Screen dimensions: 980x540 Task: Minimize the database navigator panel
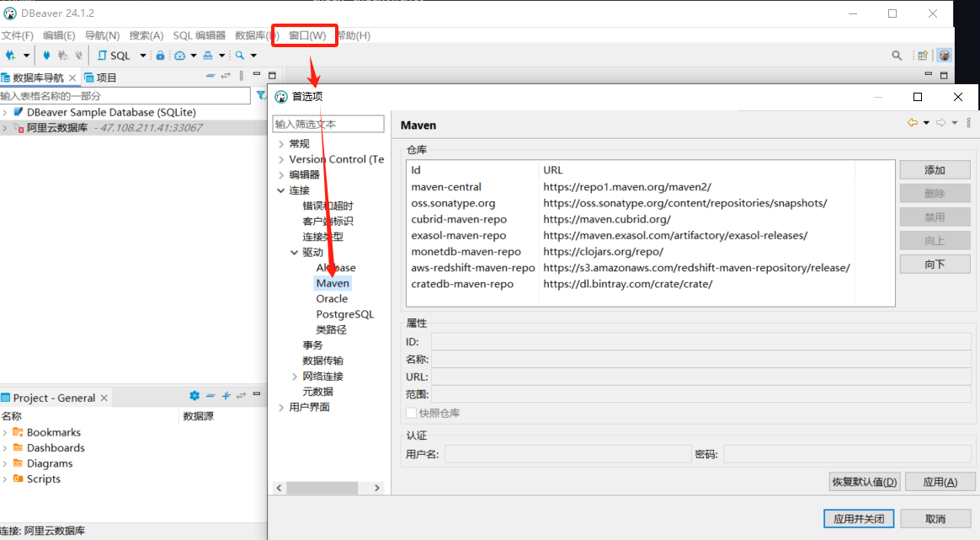(256, 74)
